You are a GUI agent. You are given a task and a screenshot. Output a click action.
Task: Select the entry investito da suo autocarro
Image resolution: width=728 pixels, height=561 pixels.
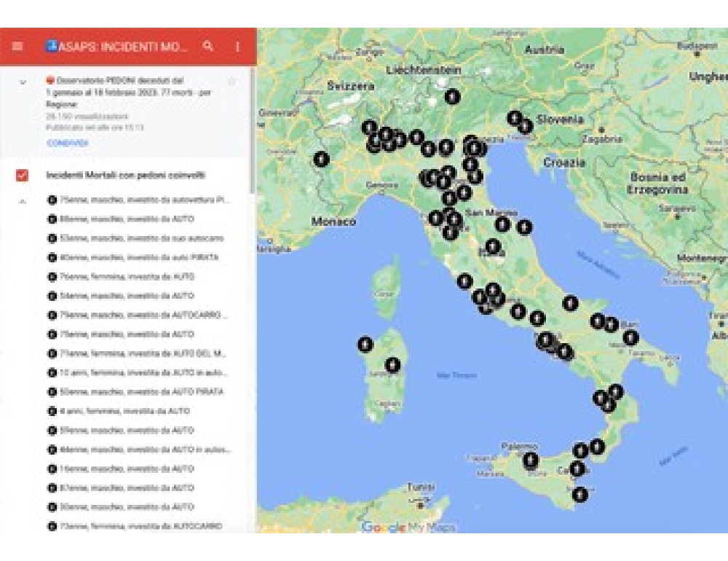135,238
